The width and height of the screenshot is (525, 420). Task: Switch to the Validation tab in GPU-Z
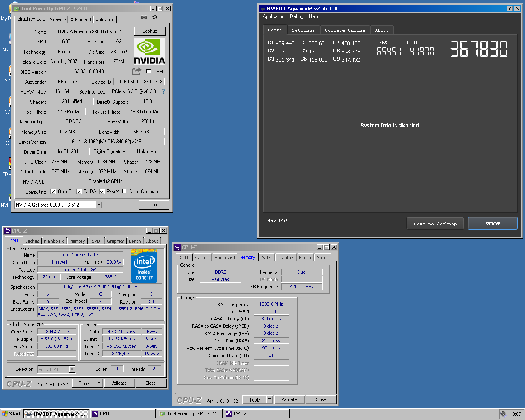click(105, 19)
